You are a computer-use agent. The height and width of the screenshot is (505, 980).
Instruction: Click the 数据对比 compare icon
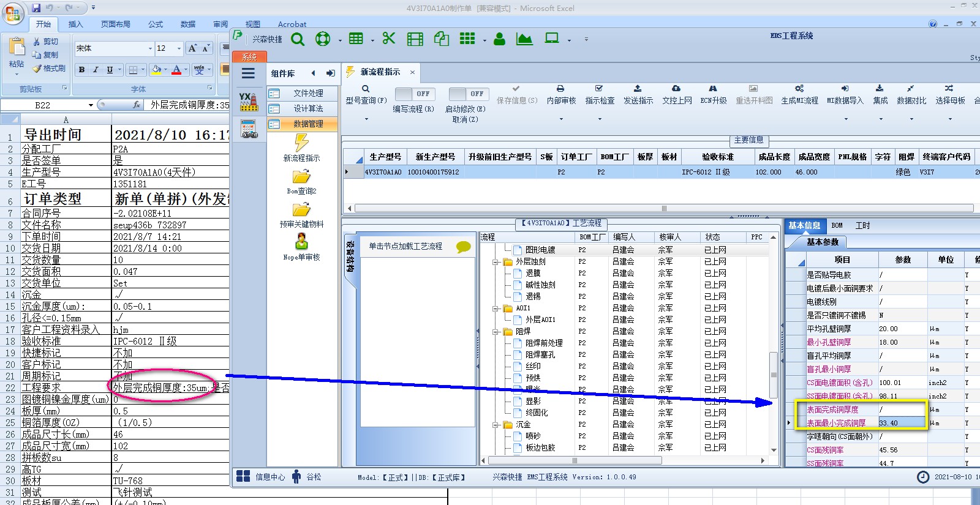click(911, 89)
